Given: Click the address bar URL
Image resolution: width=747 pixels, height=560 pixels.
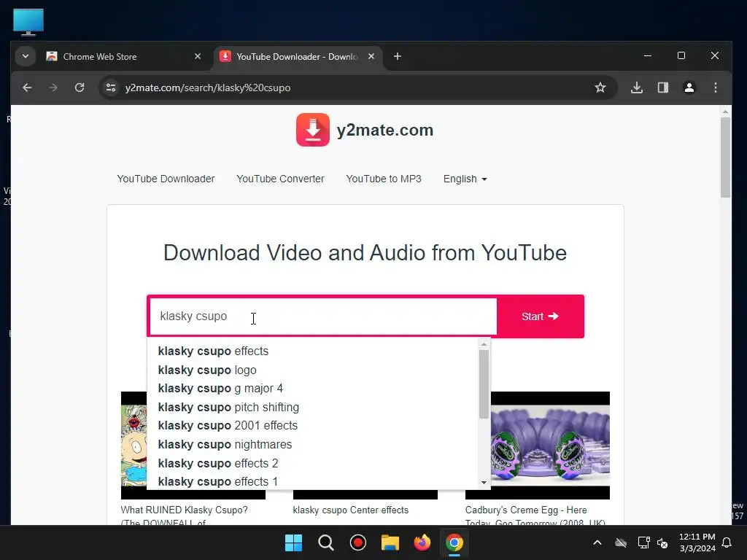Looking at the screenshot, I should click(208, 87).
